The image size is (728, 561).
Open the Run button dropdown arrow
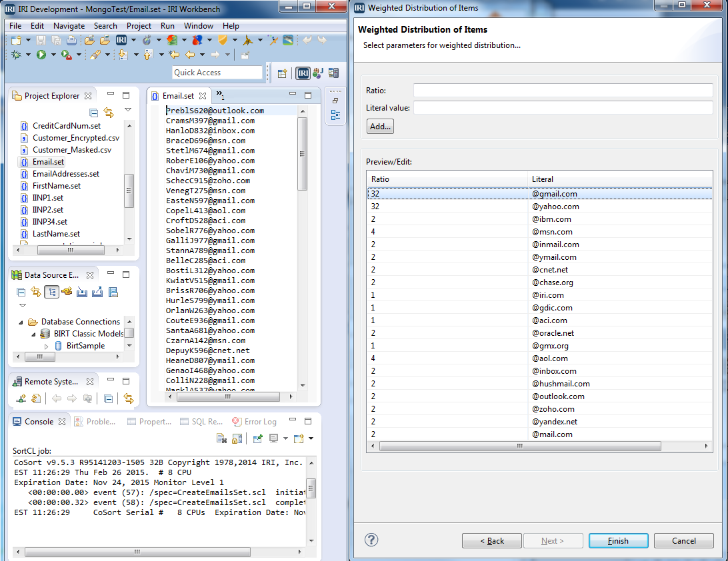tap(53, 55)
